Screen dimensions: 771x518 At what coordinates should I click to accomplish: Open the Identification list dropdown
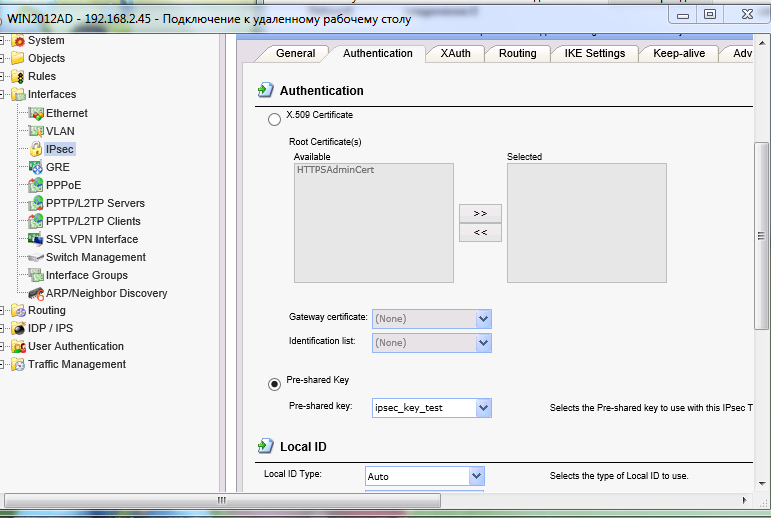tap(483, 343)
